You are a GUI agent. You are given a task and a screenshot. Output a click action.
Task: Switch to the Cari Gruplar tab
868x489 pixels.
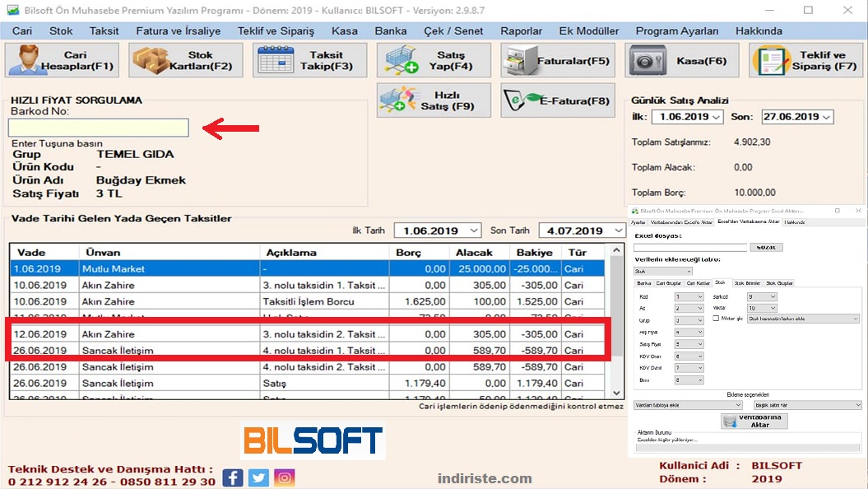669,283
